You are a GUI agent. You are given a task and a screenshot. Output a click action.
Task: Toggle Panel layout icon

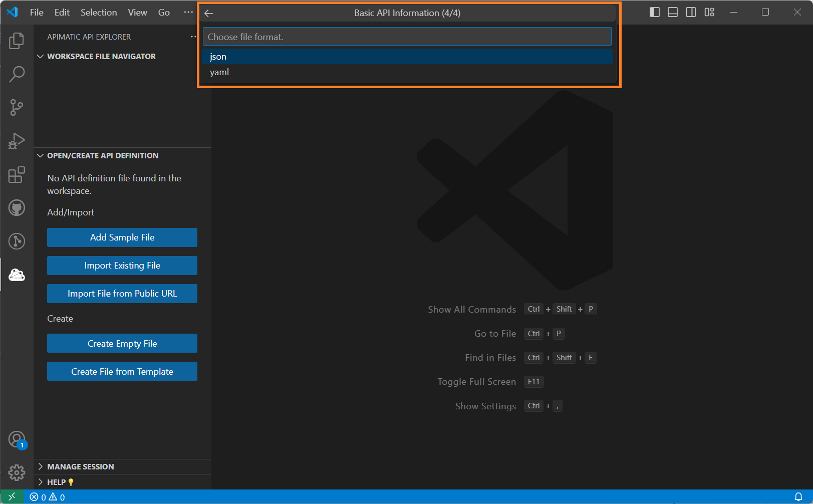tap(673, 13)
